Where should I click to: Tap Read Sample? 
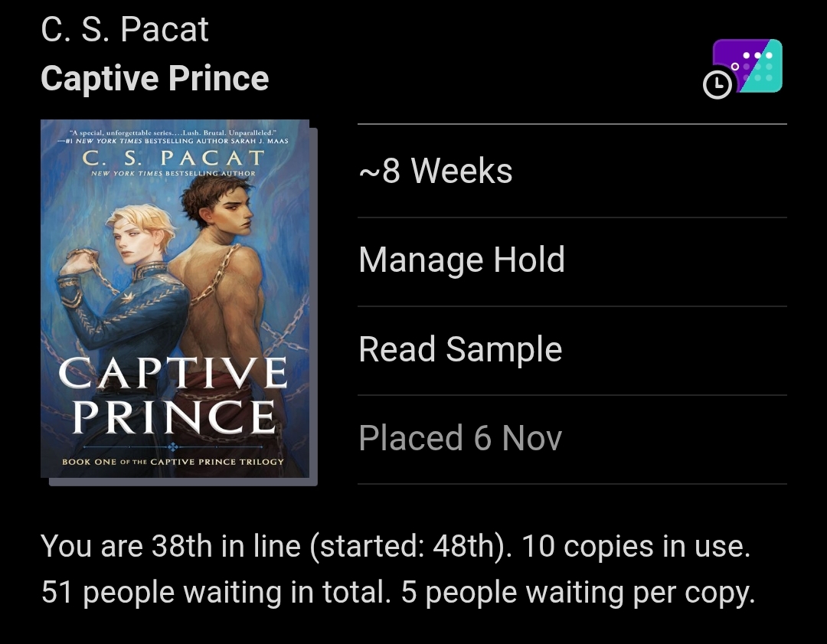pos(460,349)
